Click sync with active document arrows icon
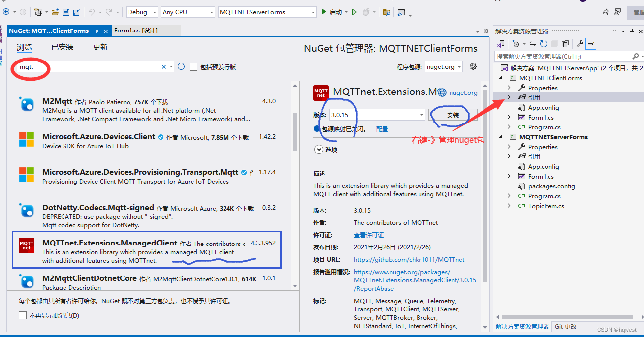The image size is (644, 337). 532,44
